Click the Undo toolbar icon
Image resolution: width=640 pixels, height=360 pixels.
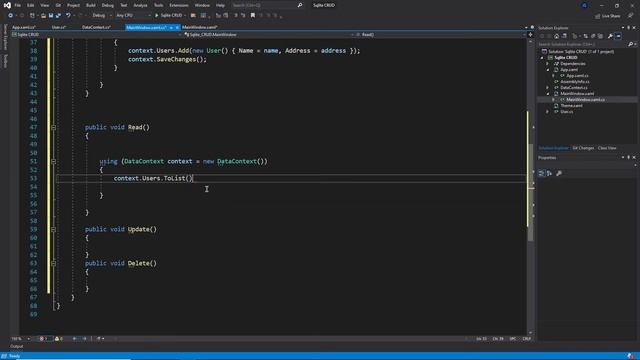point(68,16)
